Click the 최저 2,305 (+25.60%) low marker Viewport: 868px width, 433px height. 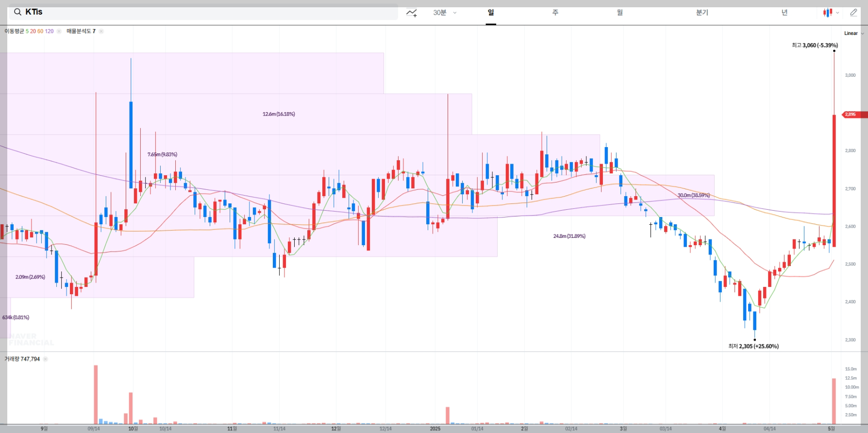point(753,346)
